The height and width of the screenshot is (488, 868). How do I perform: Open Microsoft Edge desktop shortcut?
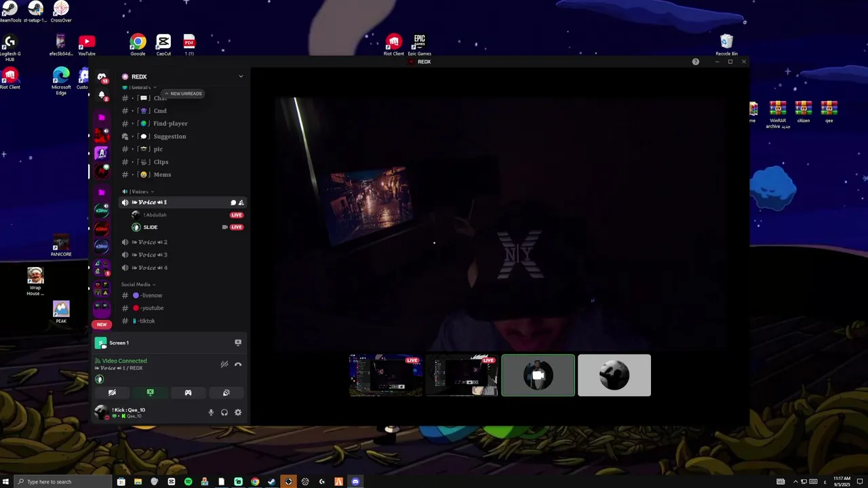[61, 81]
